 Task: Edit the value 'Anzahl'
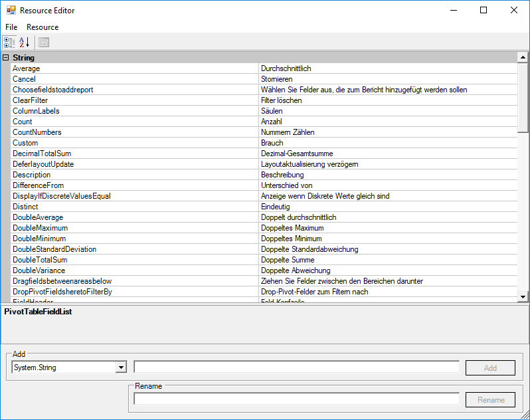click(x=388, y=122)
